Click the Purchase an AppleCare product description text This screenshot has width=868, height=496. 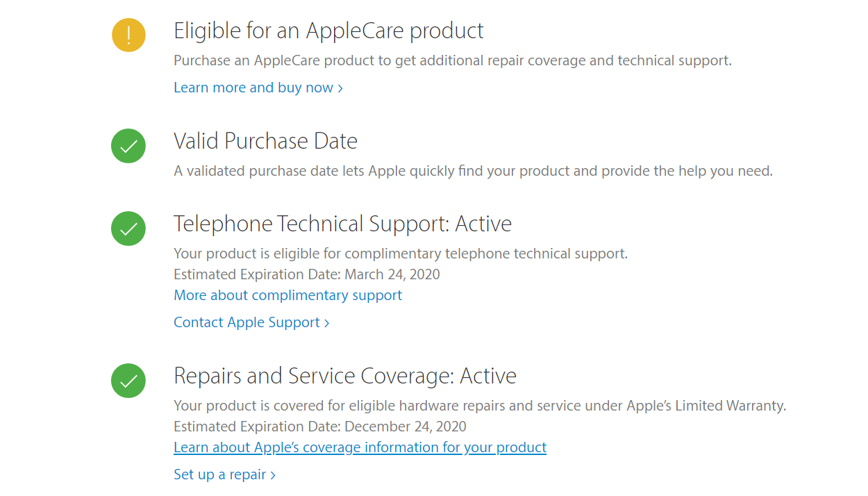452,60
